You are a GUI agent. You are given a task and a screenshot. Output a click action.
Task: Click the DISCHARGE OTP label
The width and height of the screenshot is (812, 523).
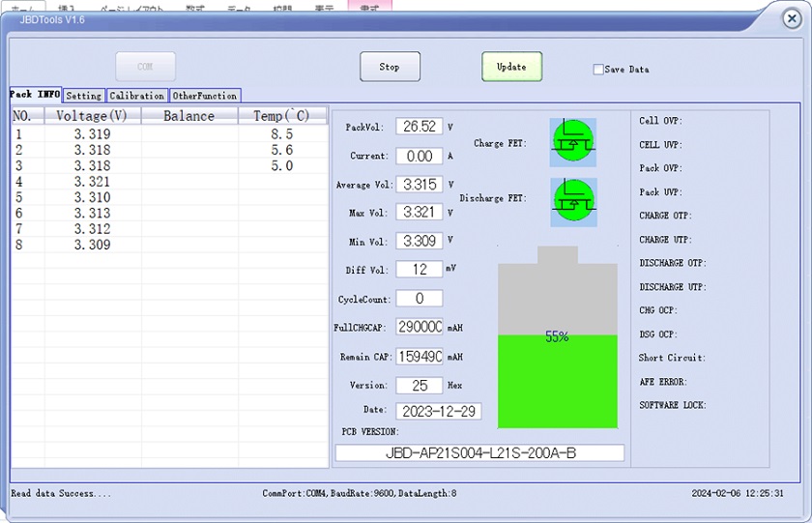tap(673, 263)
